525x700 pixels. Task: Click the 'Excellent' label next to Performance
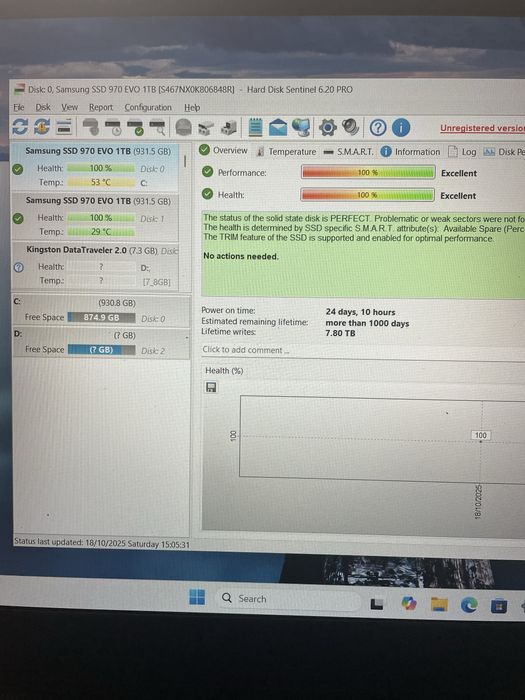click(459, 173)
